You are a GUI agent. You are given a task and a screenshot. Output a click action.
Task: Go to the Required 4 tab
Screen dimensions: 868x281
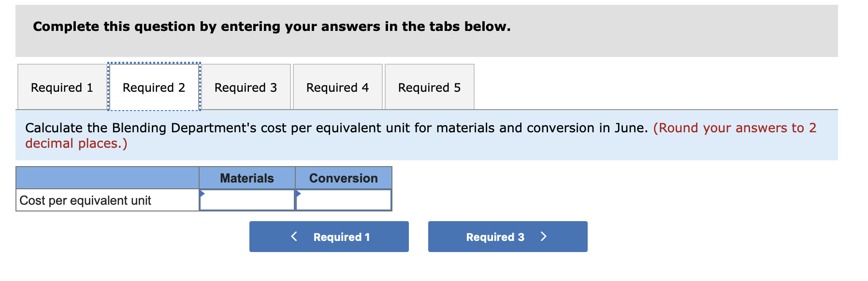click(337, 87)
